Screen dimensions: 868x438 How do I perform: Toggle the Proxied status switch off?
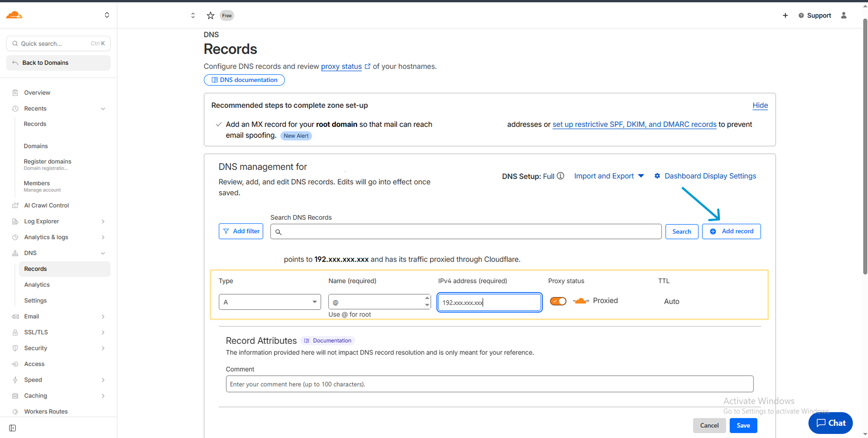(558, 301)
